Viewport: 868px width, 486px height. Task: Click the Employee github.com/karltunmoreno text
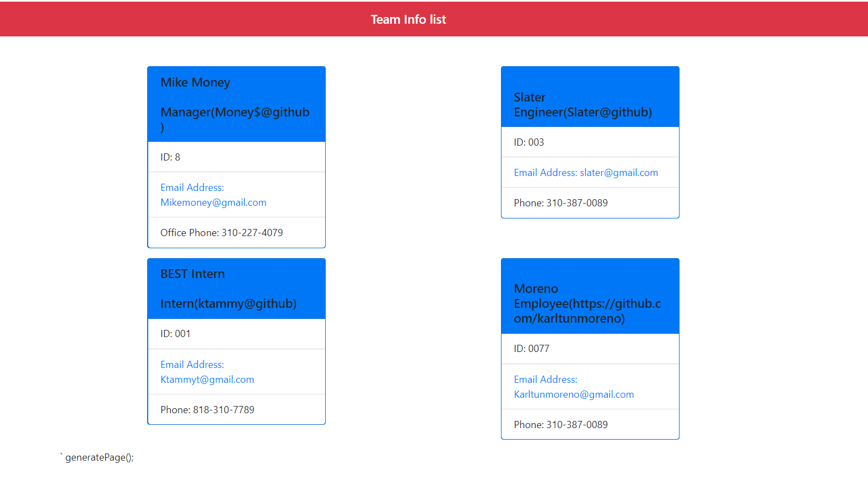587,311
